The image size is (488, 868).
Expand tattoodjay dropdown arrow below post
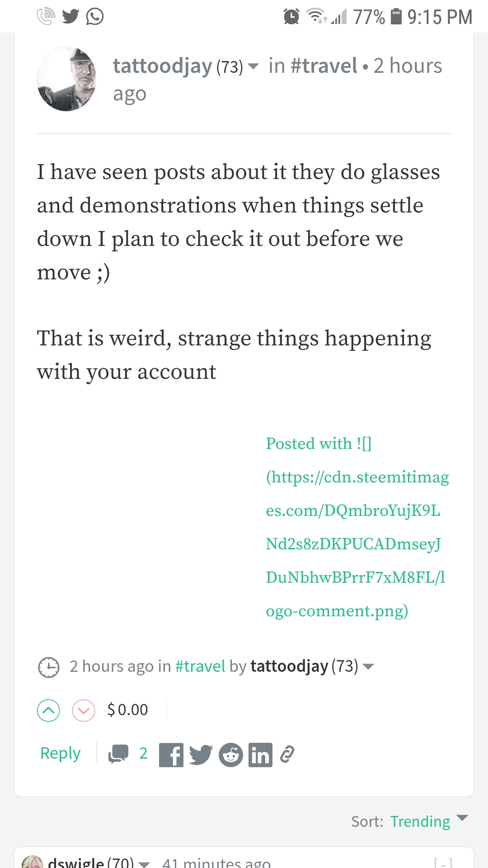click(x=368, y=666)
